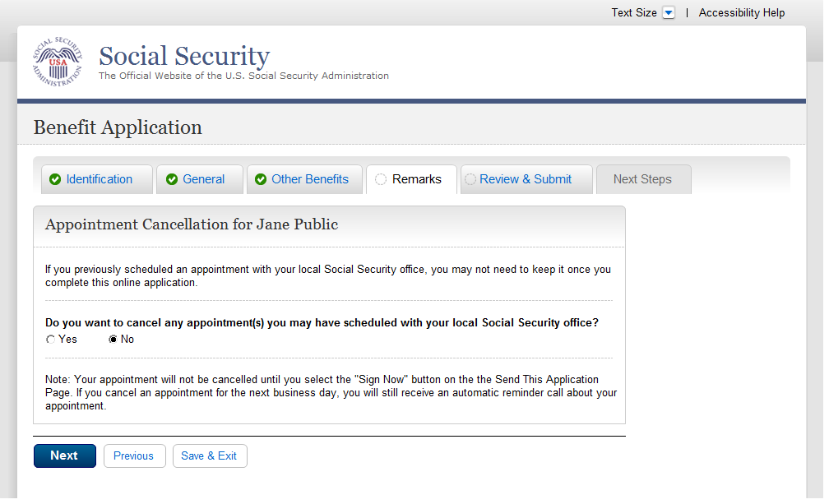Image resolution: width=829 pixels, height=504 pixels.
Task: Click the empty status circle on Remarks tab
Action: [381, 180]
